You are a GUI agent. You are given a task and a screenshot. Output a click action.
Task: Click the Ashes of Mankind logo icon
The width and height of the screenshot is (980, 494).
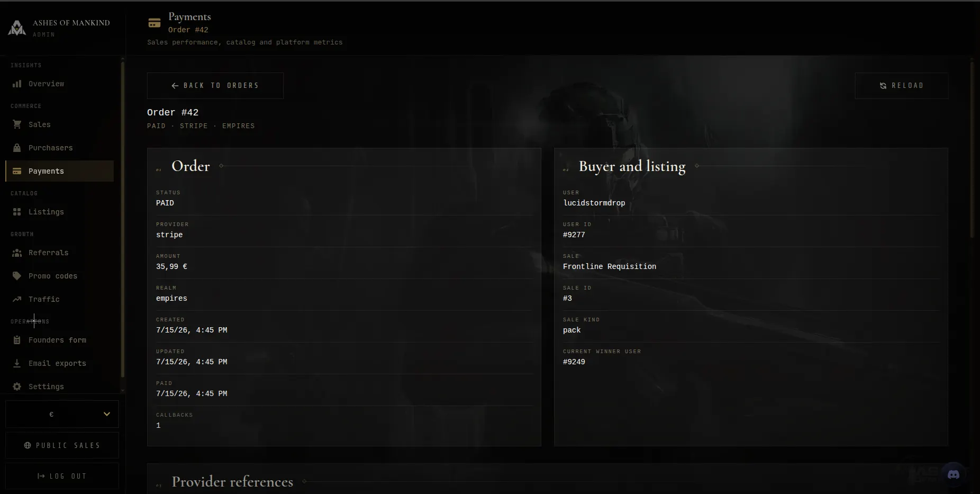(x=17, y=28)
